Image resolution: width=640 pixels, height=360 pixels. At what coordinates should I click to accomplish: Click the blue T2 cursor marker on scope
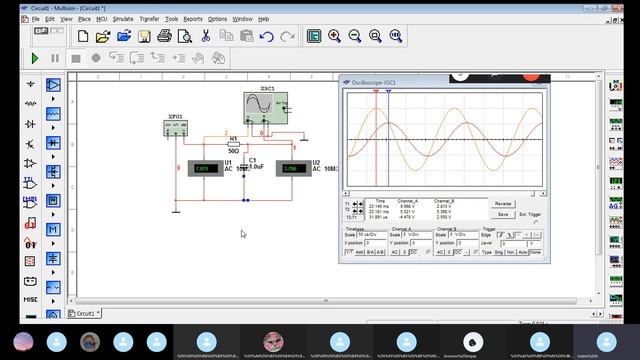(x=389, y=92)
